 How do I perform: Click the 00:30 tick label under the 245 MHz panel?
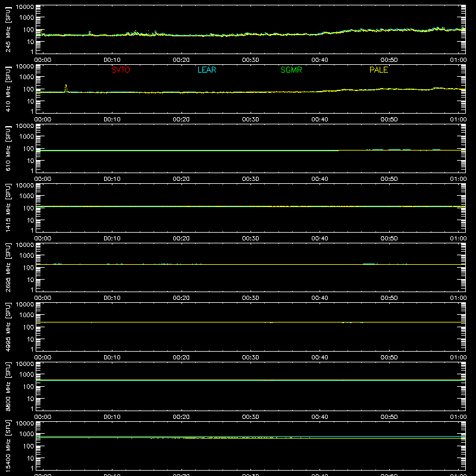coord(250,60)
